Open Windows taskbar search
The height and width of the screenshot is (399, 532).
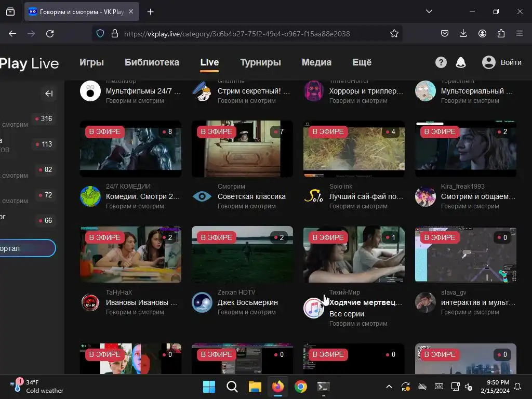232,387
